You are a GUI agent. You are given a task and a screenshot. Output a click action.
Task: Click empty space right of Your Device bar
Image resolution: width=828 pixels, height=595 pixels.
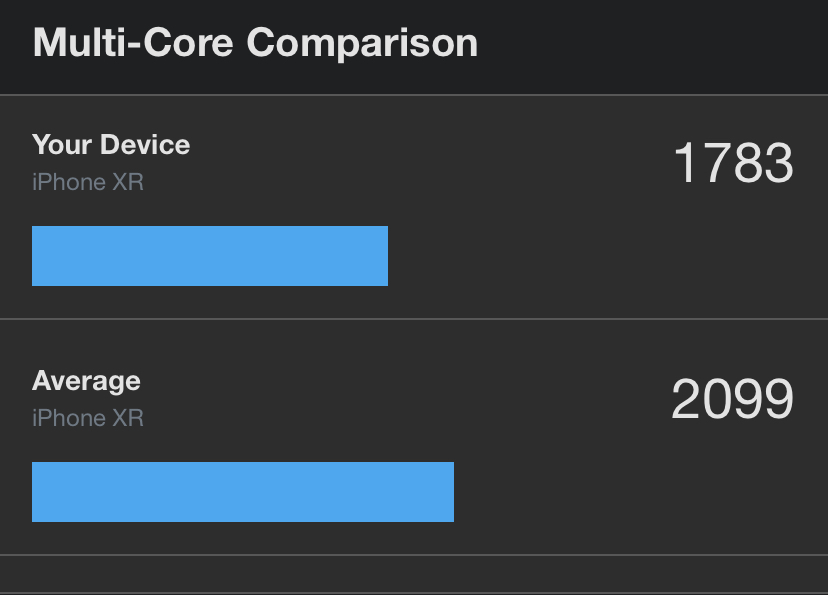point(600,256)
